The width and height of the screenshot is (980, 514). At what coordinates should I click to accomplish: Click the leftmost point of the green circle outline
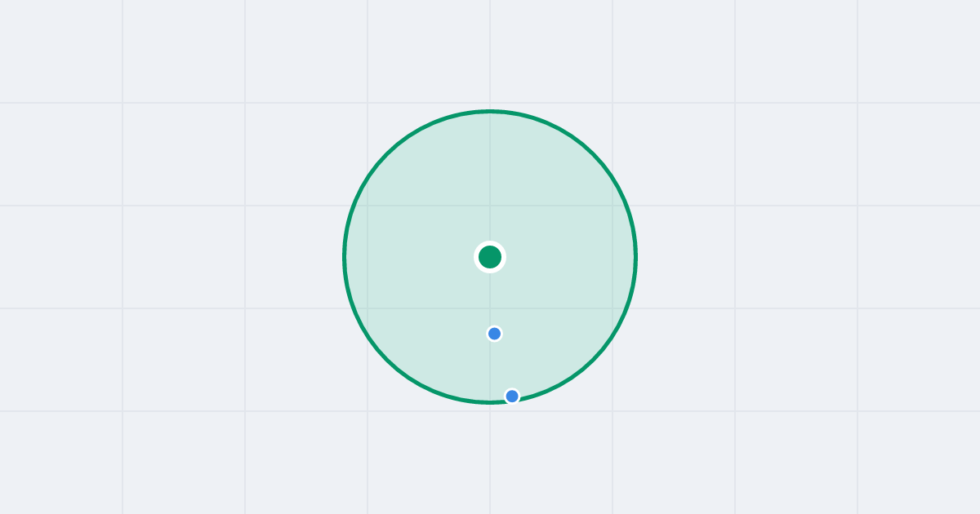tap(345, 257)
